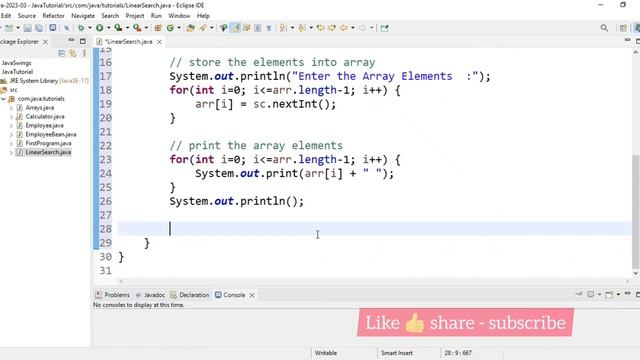Click the Previous Annotation icon
The width and height of the screenshot is (640, 360).
(302, 28)
